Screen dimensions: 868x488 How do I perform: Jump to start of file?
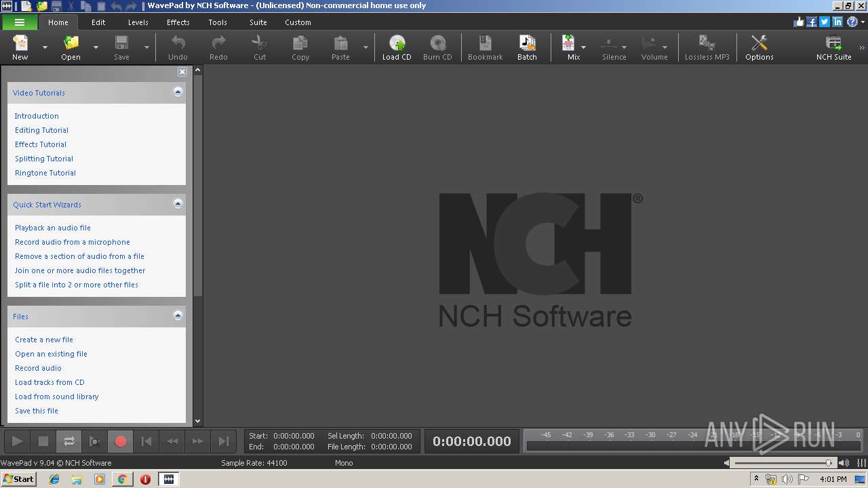click(x=146, y=441)
